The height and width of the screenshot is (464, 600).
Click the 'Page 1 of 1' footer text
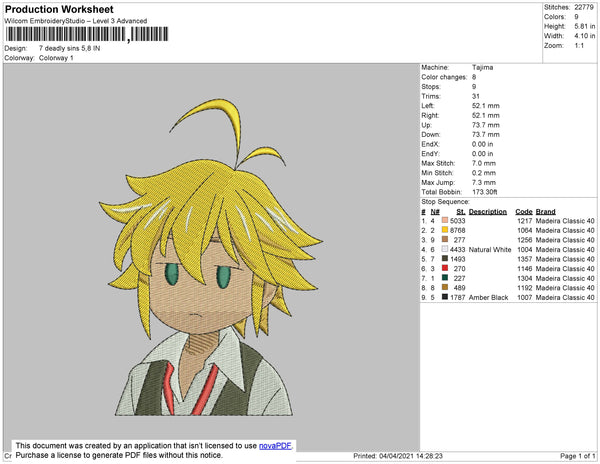[578, 456]
